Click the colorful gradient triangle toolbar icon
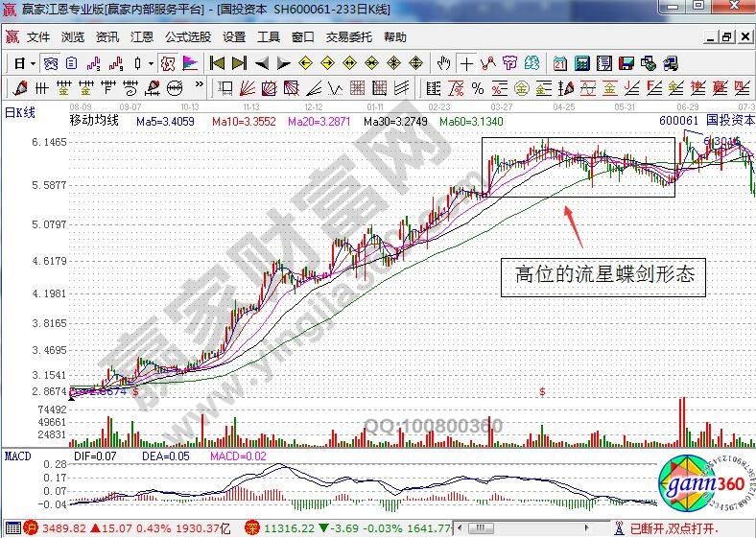756x538 pixels. tap(190, 63)
